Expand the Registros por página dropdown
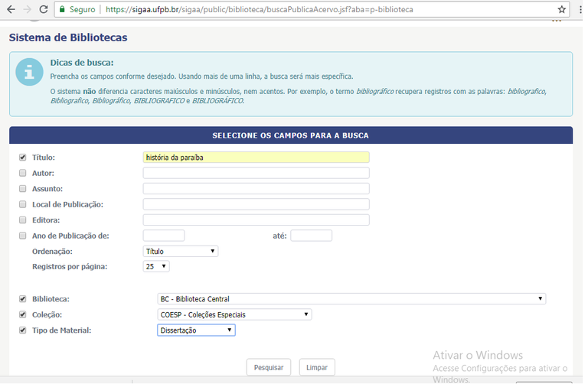This screenshot has width=588, height=384. 156,267
